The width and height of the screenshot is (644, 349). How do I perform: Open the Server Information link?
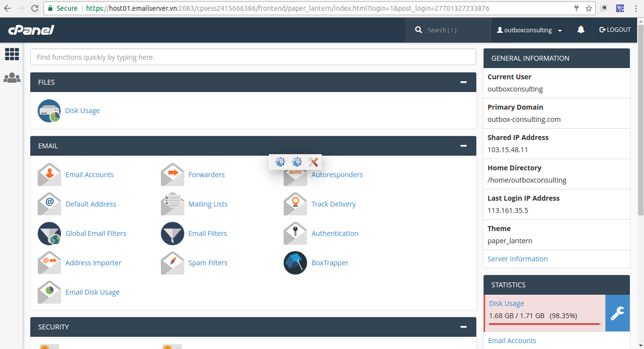click(518, 259)
